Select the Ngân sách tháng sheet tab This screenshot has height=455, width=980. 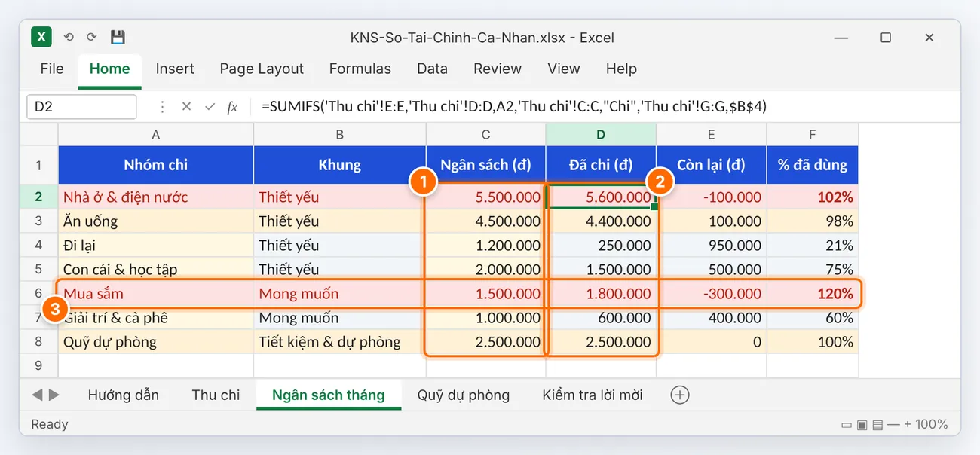(x=329, y=395)
